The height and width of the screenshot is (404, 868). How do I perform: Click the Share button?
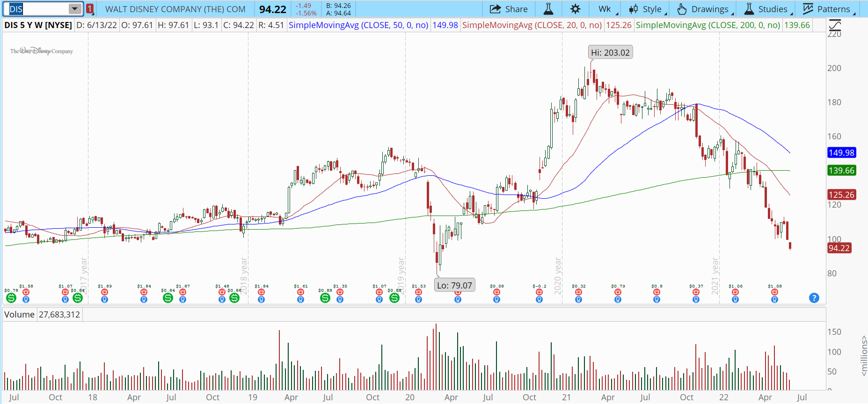pyautogui.click(x=509, y=9)
